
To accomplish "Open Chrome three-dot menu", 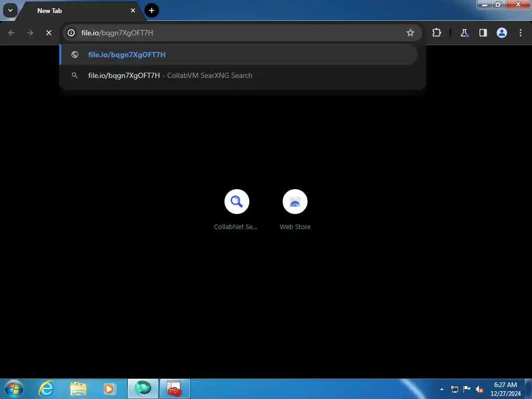I will coord(521,33).
